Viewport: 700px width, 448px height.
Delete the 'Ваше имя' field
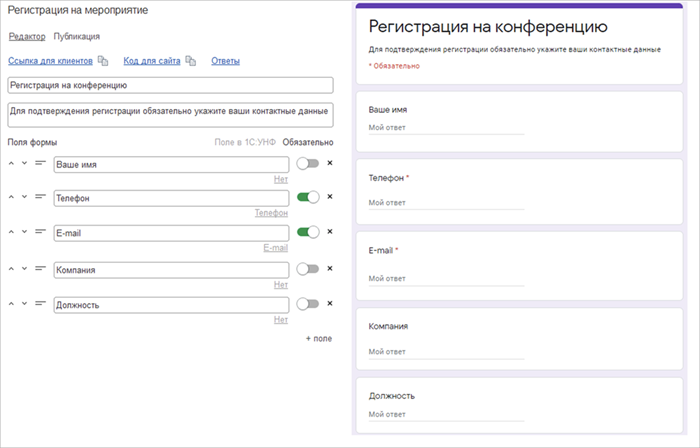pos(329,163)
